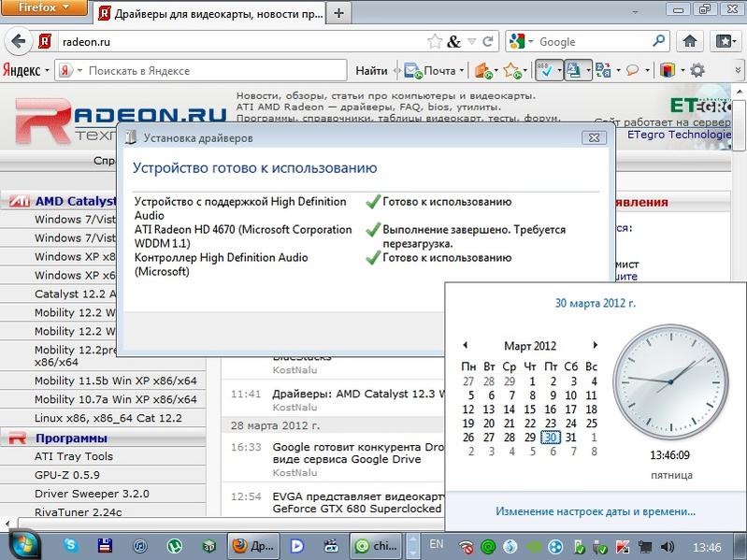Click the colorful cube toolbar icon

click(x=668, y=70)
